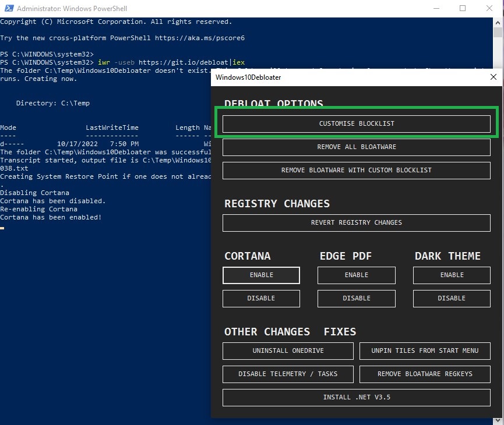Screen dimensions: 504x425
Task: Enable Dark Theme
Action: (x=452, y=275)
